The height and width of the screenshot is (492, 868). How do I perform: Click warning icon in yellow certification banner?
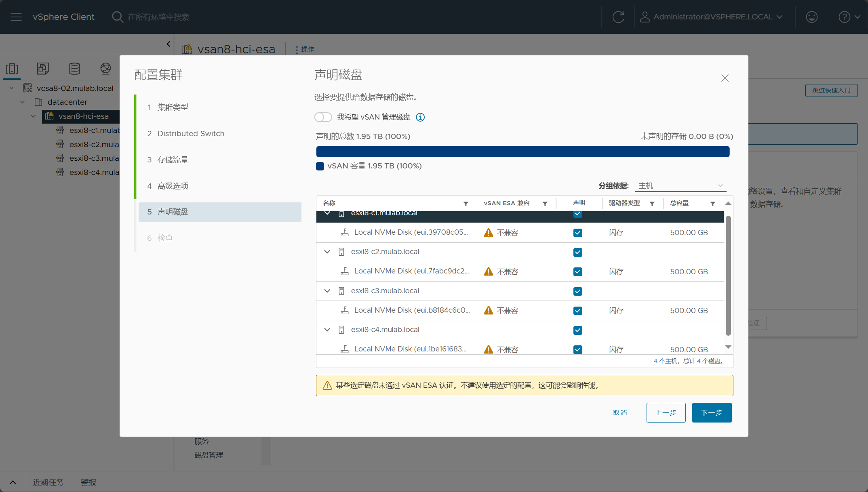tap(327, 386)
